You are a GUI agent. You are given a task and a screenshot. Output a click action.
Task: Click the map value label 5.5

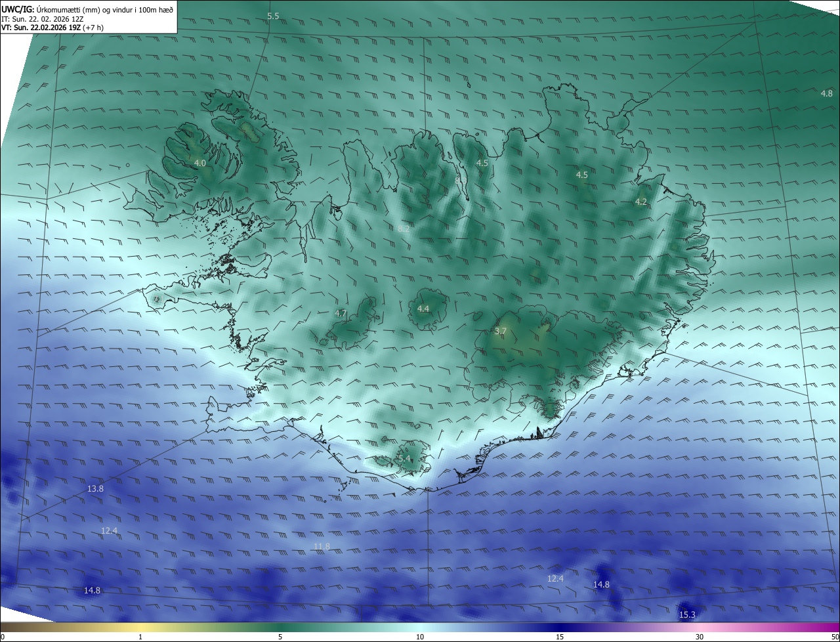pyautogui.click(x=273, y=16)
